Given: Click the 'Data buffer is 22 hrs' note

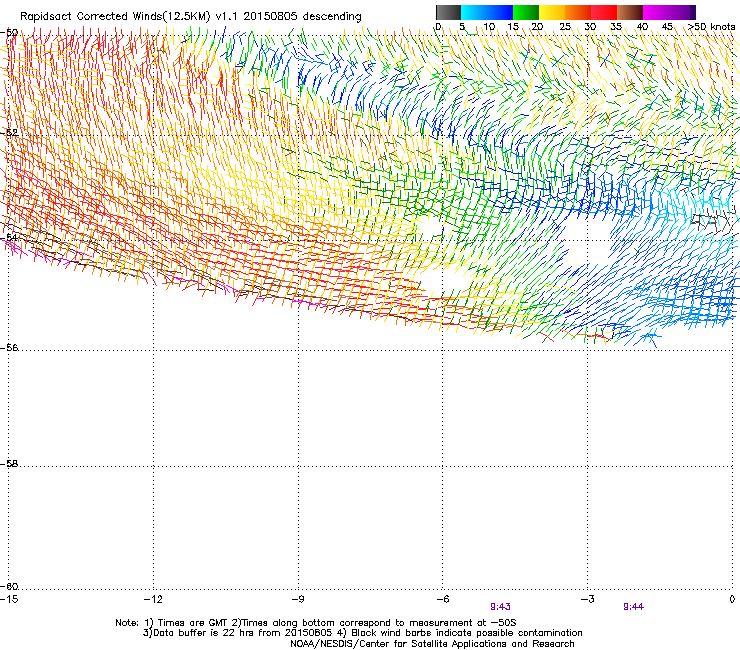Looking at the screenshot, I should click(362, 633).
